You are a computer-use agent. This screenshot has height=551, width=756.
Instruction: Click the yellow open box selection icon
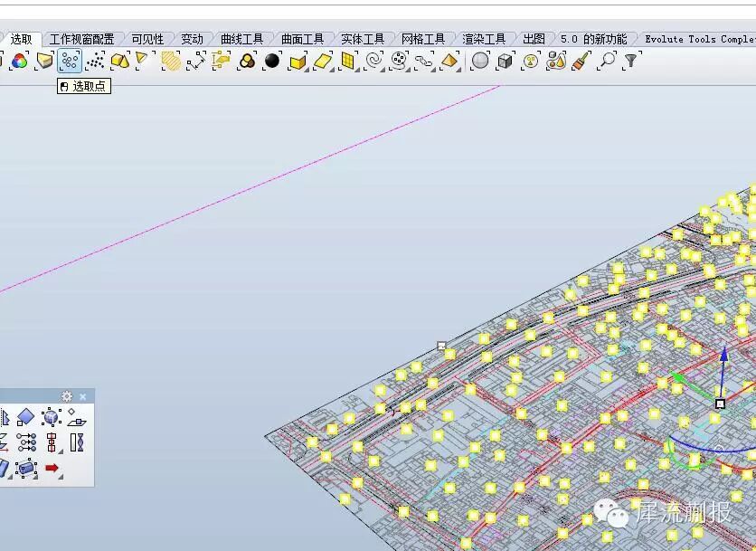298,62
